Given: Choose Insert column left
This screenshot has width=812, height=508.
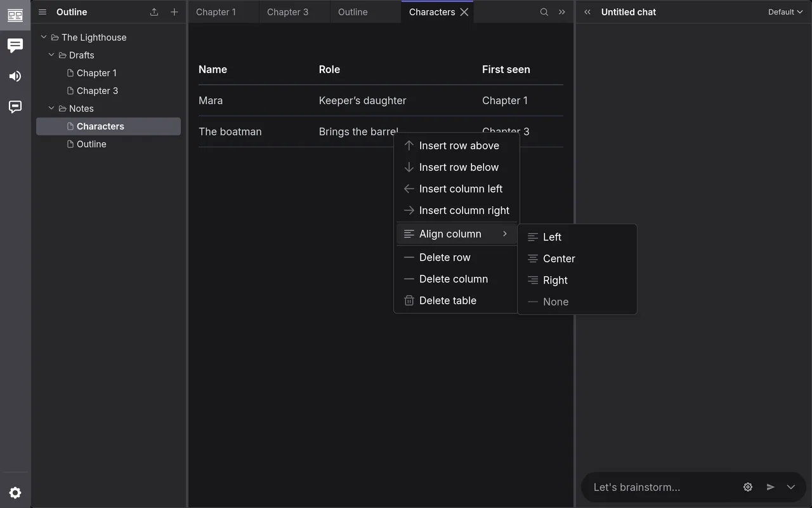Looking at the screenshot, I should pos(457,189).
